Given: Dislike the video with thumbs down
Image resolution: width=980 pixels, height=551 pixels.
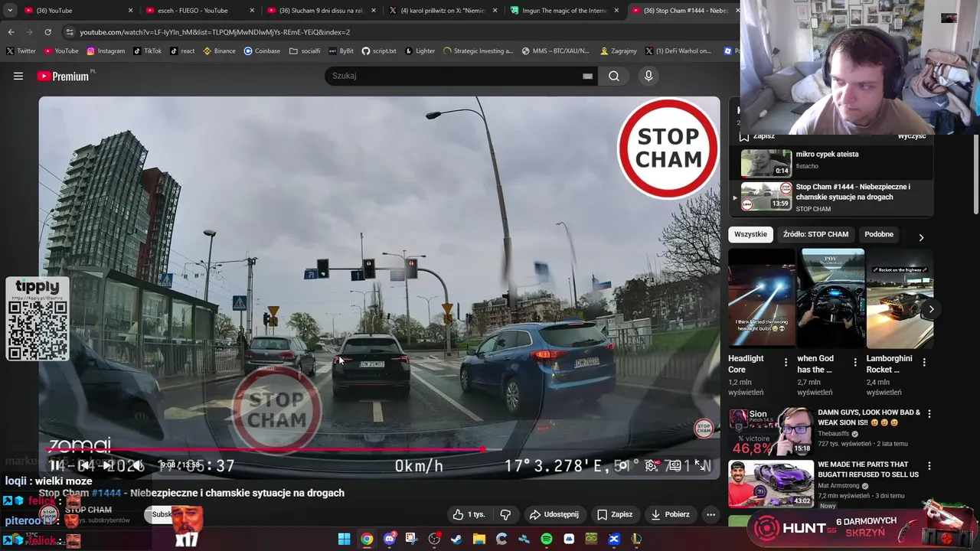Looking at the screenshot, I should click(x=505, y=514).
